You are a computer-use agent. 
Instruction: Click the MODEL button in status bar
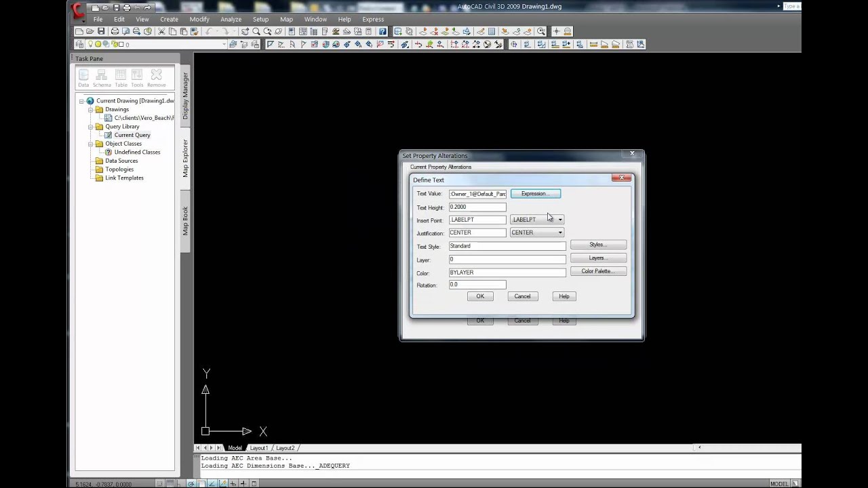coord(779,484)
